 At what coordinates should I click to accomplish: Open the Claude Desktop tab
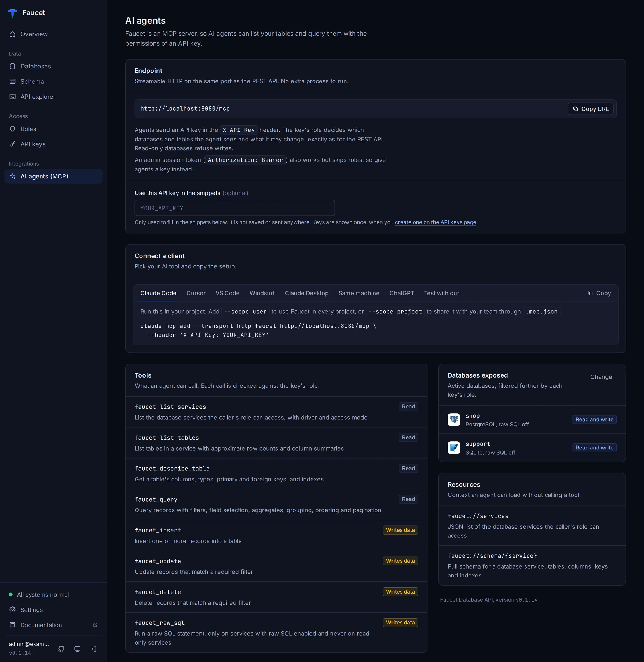click(x=306, y=293)
